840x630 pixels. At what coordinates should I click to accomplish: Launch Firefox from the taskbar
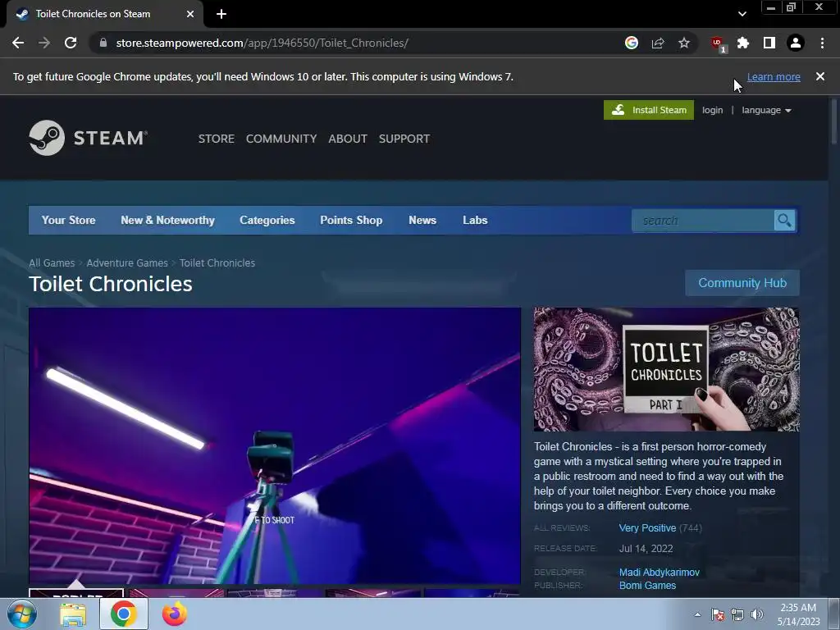coord(175,614)
